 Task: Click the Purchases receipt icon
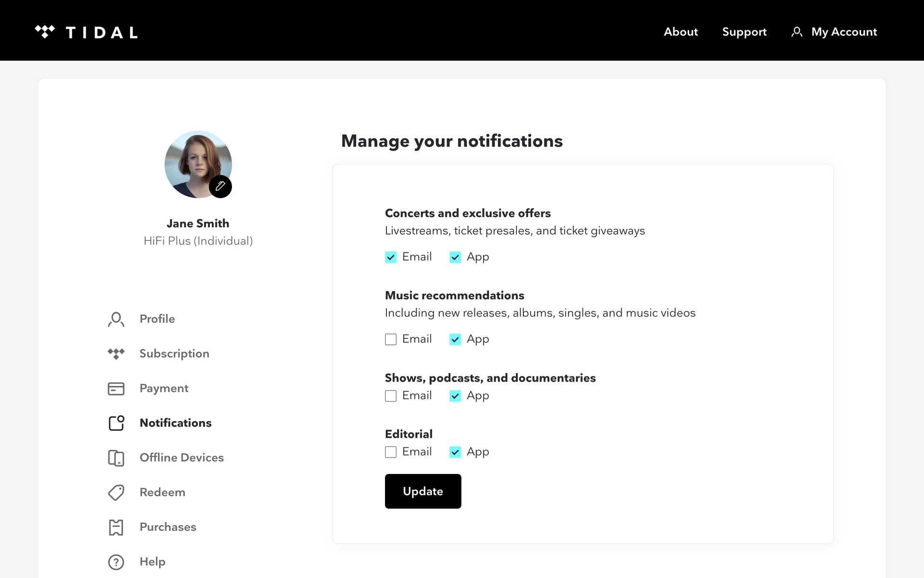click(116, 527)
